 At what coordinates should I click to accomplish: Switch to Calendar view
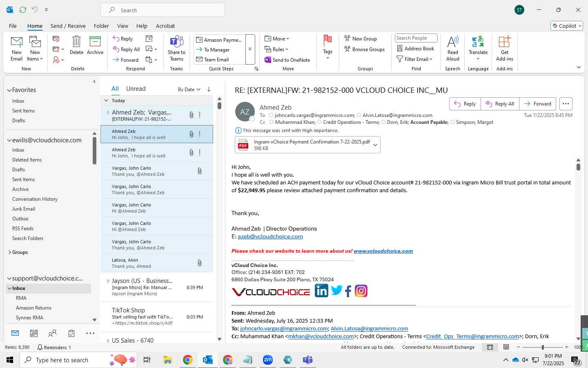click(x=34, y=333)
